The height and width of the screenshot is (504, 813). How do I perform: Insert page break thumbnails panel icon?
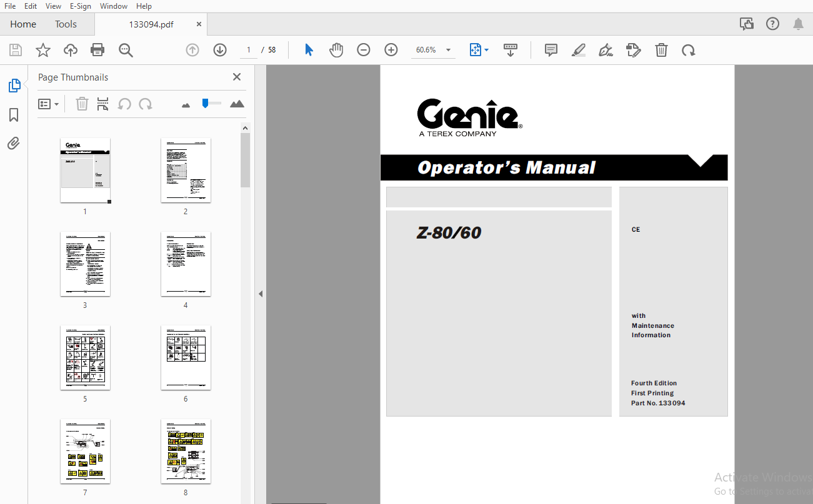click(103, 104)
